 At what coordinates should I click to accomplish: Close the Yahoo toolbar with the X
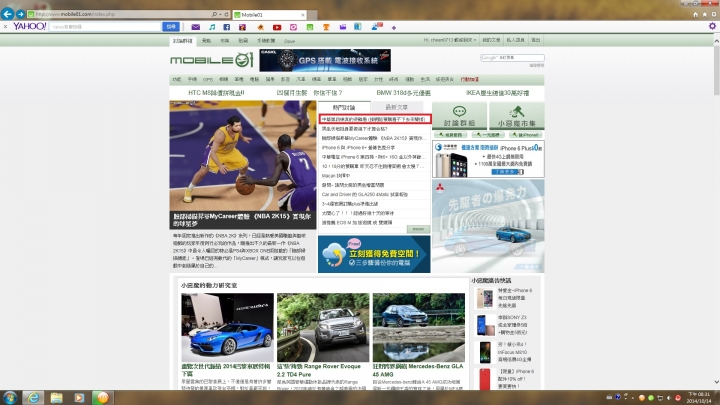(5, 27)
